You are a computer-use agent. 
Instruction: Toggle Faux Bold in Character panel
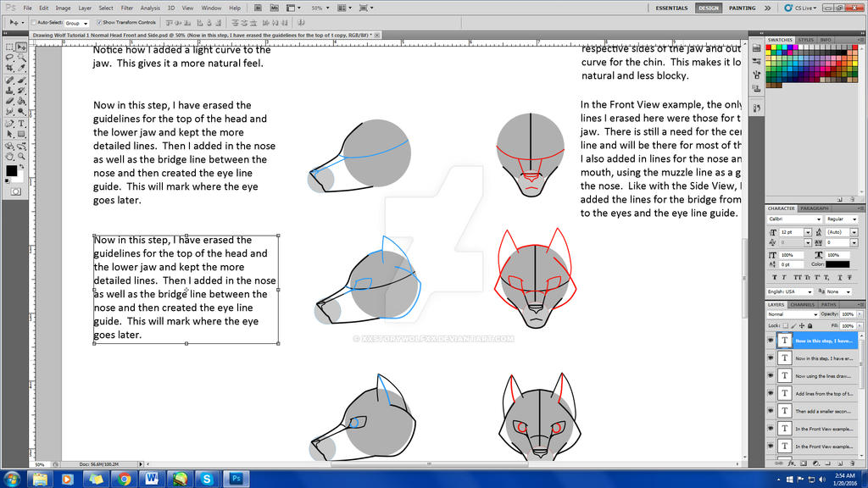(x=774, y=277)
